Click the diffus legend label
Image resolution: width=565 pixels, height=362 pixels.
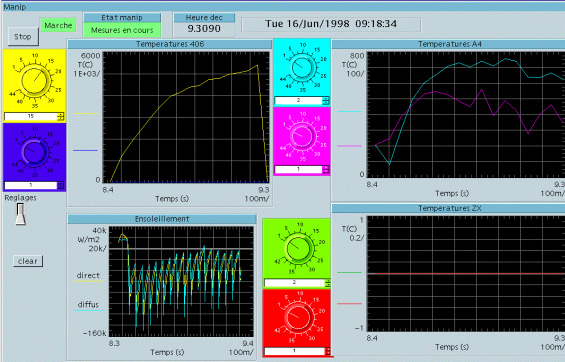coord(88,305)
